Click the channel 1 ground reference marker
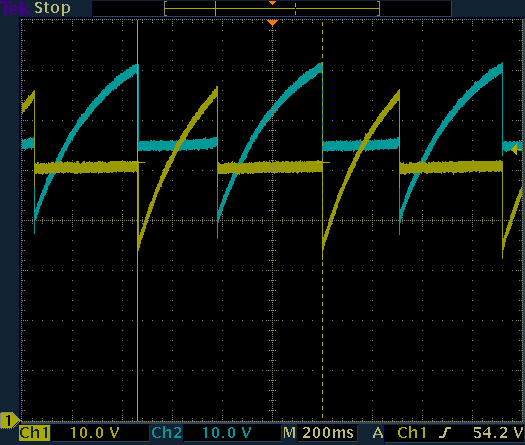 (10, 421)
